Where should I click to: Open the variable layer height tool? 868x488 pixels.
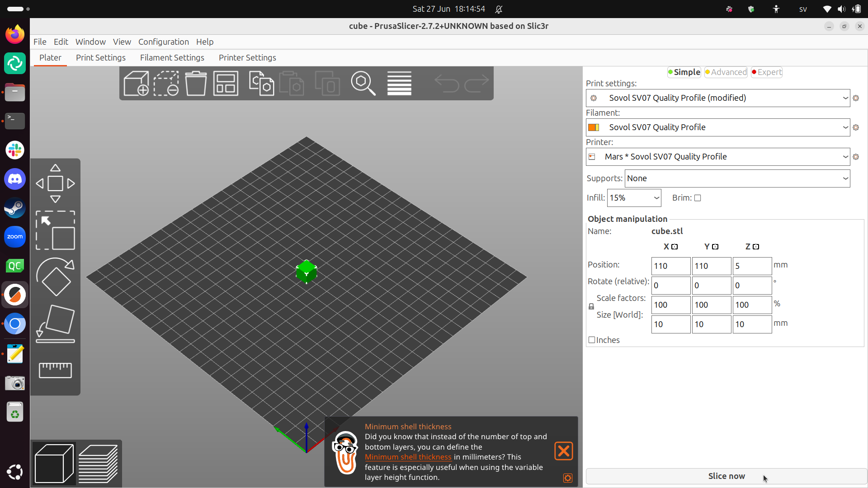[399, 84]
